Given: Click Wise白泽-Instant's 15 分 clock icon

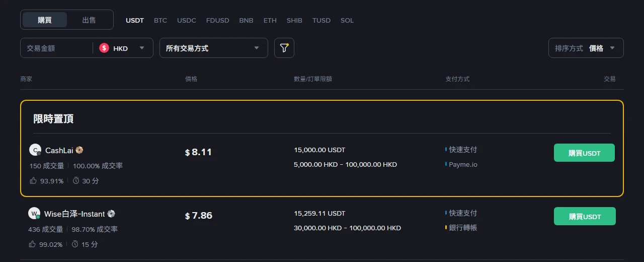Looking at the screenshot, I should pyautogui.click(x=75, y=244).
